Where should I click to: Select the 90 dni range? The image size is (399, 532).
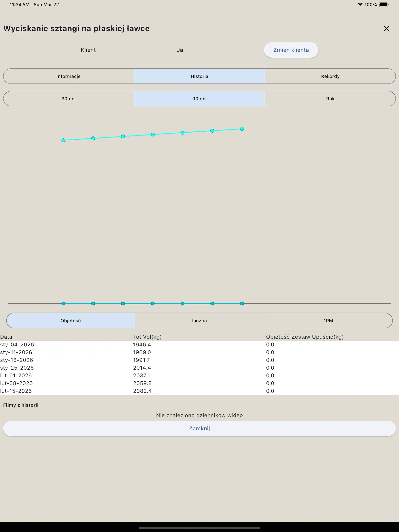point(199,99)
